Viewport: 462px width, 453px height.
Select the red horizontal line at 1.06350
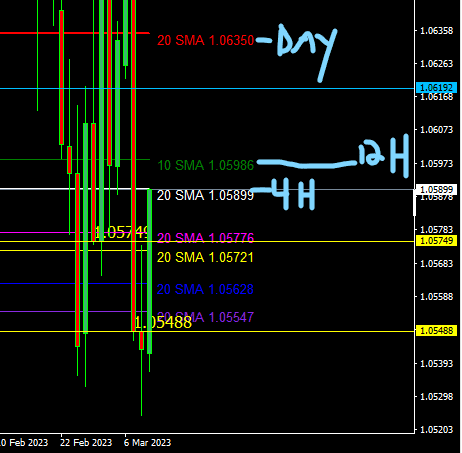click(75, 33)
